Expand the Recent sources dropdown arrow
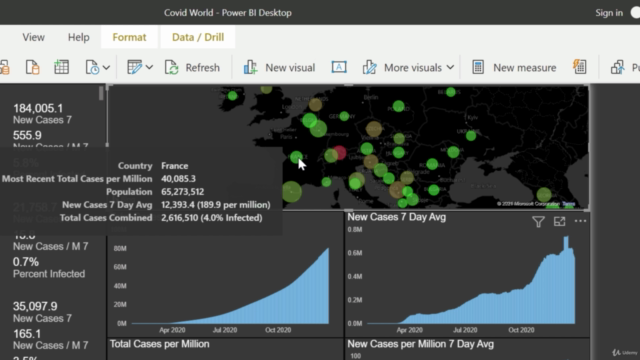Screen dimensions: 640x360 [x=106, y=67]
